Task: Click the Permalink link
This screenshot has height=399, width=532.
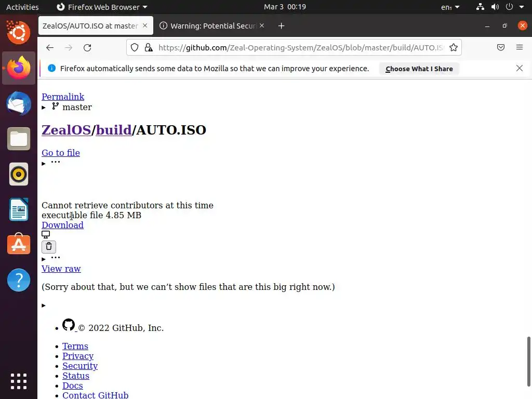Action: tap(63, 97)
